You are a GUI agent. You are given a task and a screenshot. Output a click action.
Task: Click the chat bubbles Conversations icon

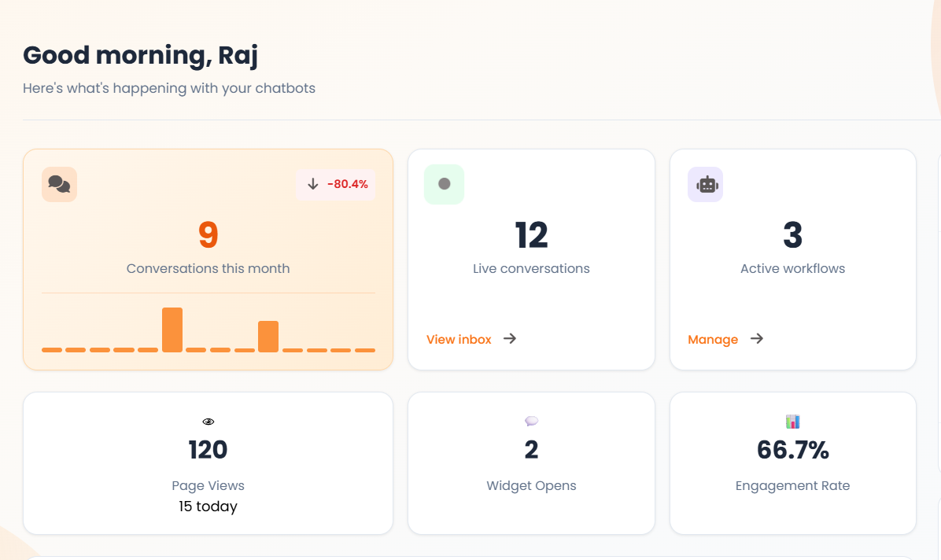click(x=59, y=183)
